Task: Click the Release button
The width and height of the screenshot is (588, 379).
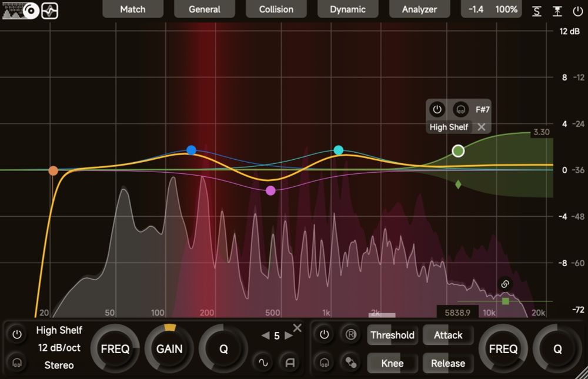Action: pyautogui.click(x=447, y=363)
